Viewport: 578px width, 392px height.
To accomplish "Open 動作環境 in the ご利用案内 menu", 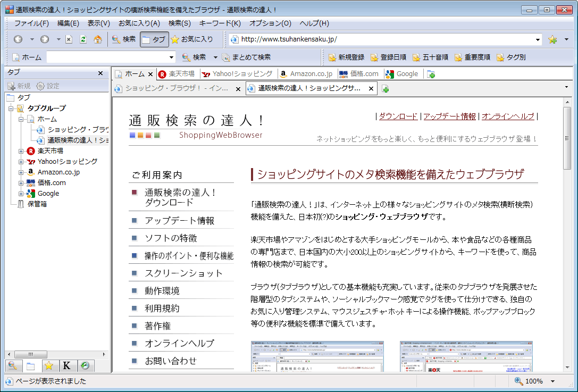I will pos(162,291).
